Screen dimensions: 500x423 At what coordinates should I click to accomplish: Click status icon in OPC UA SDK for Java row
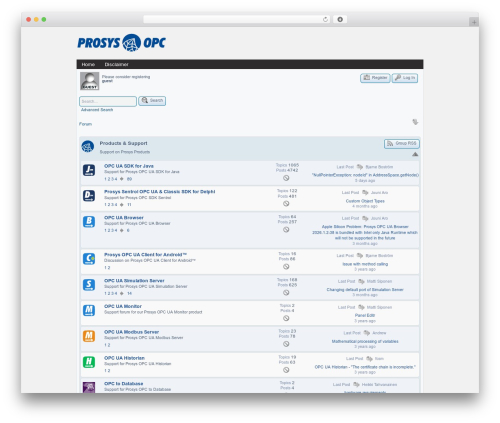pyautogui.click(x=286, y=178)
